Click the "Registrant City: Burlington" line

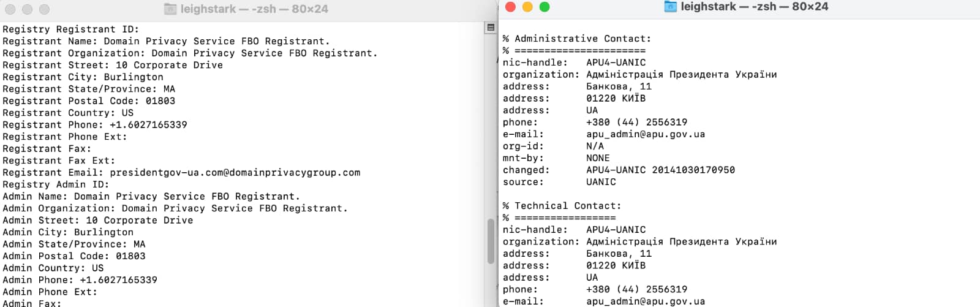tap(83, 77)
